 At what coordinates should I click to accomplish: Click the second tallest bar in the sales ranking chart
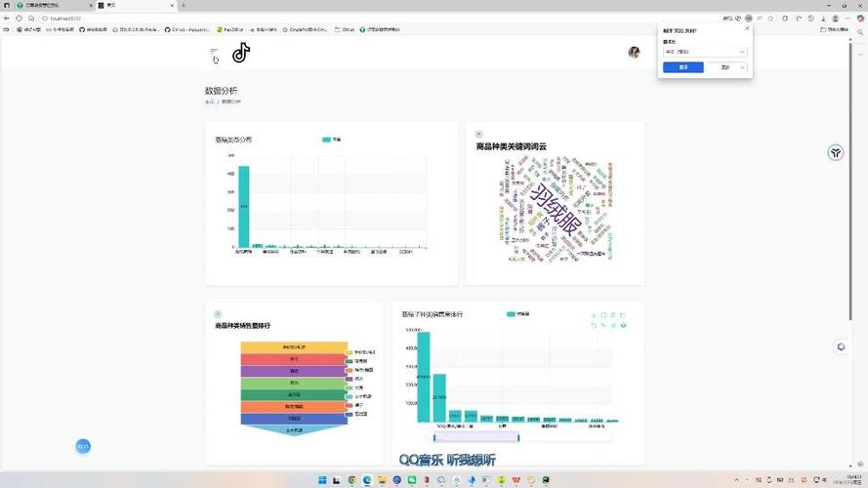click(x=439, y=398)
